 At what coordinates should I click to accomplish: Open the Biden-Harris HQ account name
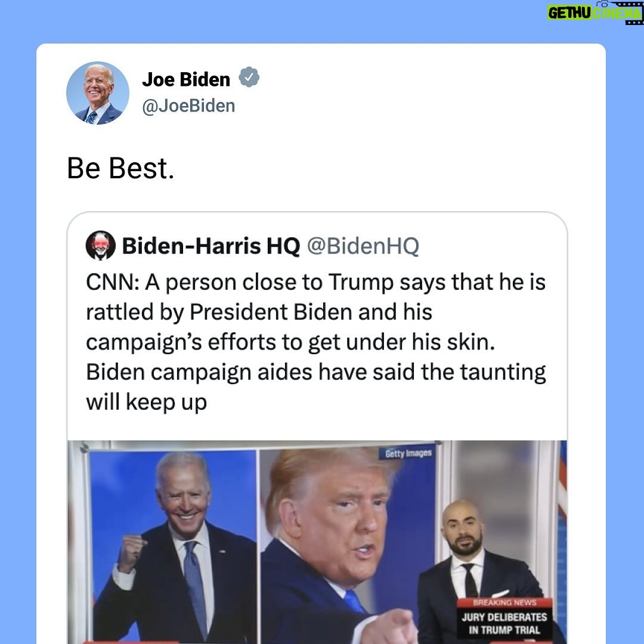(x=211, y=246)
